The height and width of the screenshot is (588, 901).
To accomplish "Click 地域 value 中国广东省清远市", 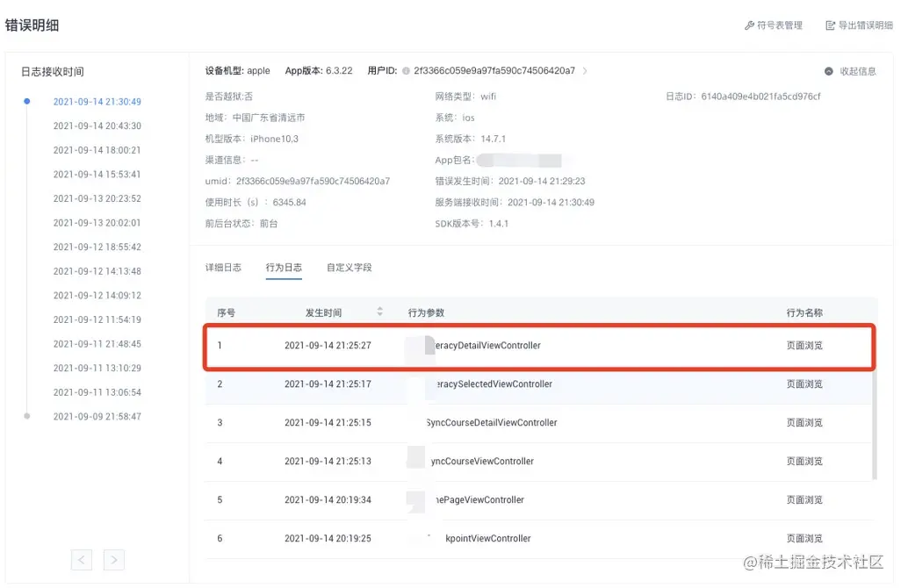I will pos(269,118).
